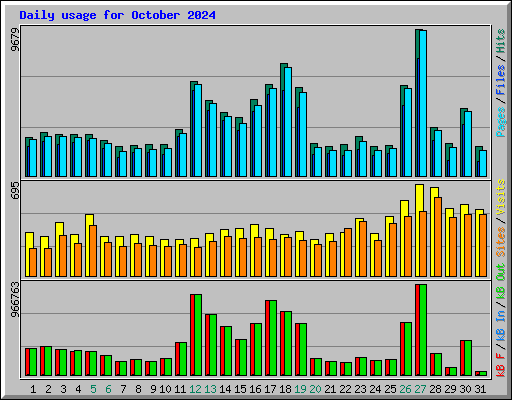This screenshot has width=512, height=400.
Task: Click the tallest hits bar for day 27
Action: tap(417, 43)
